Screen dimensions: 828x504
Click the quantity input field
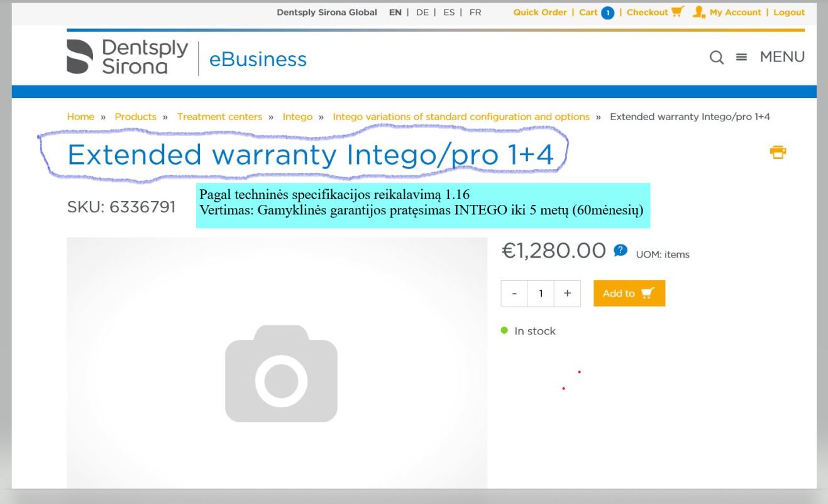[x=541, y=293]
